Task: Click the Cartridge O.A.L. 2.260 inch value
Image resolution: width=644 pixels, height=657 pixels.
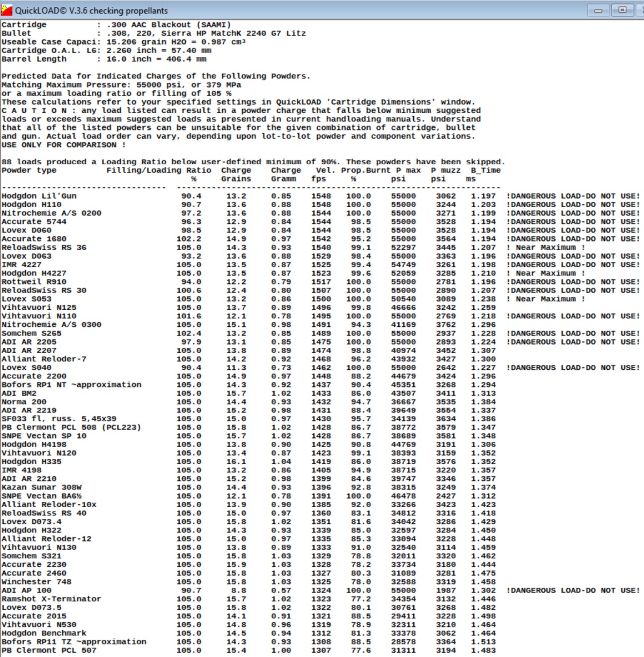Action: point(159,50)
